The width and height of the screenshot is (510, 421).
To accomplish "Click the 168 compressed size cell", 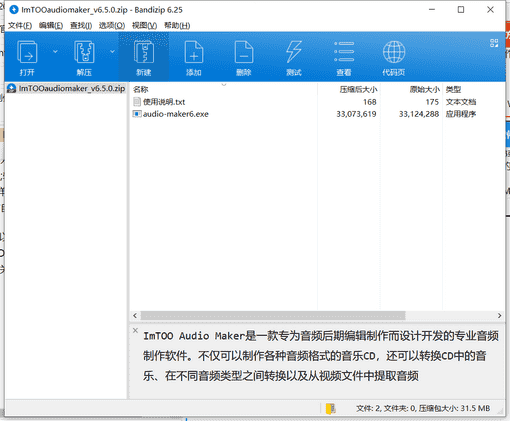I will [x=370, y=102].
